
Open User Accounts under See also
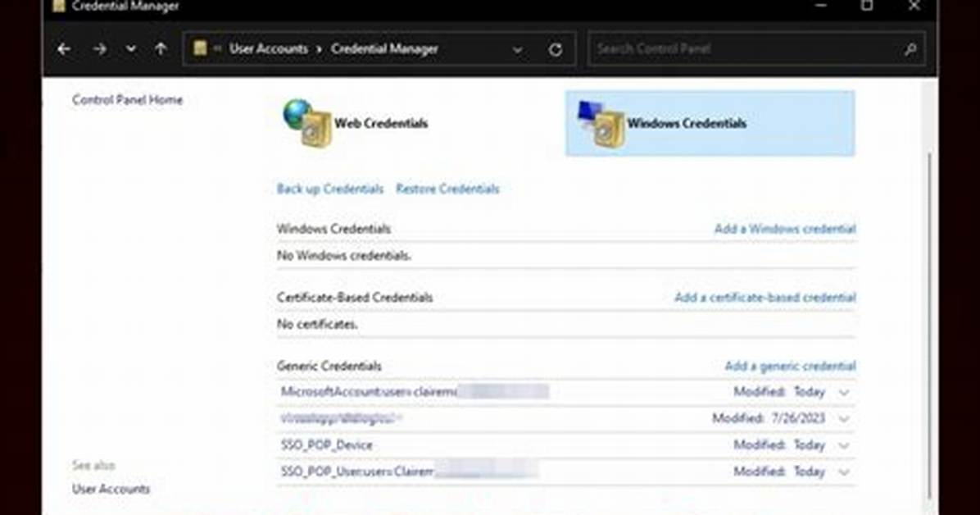111,489
